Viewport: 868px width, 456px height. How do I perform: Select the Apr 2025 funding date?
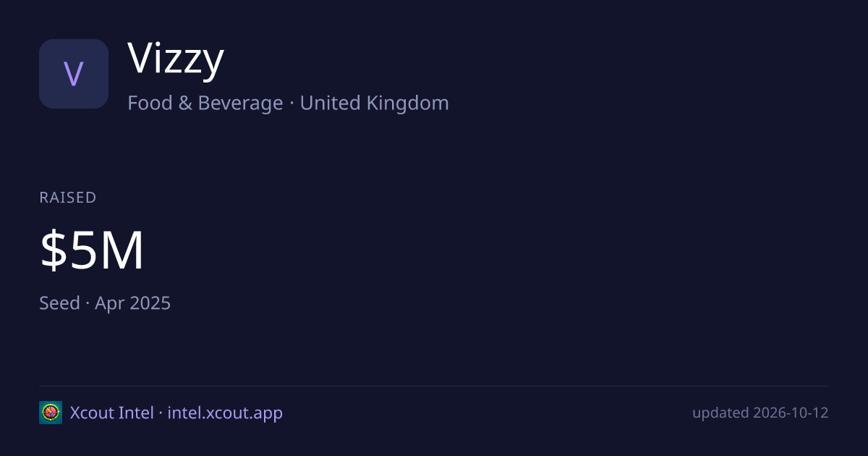click(133, 303)
